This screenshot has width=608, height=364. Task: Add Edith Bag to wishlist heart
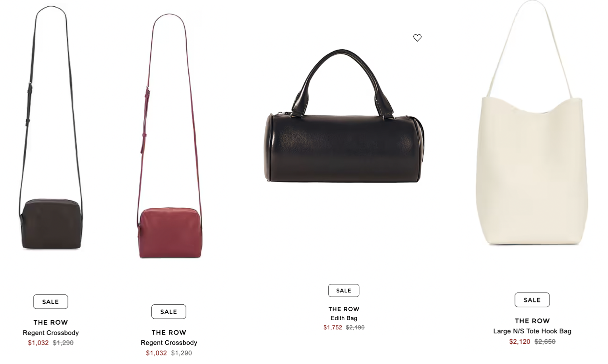[x=417, y=38]
